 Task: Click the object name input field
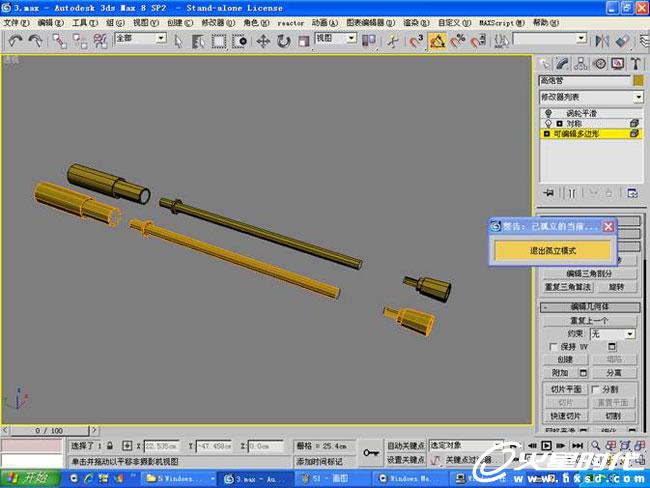pos(585,80)
